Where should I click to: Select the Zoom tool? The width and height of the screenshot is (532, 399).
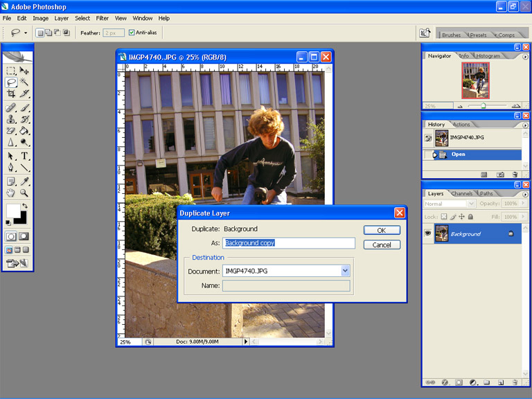click(25, 193)
